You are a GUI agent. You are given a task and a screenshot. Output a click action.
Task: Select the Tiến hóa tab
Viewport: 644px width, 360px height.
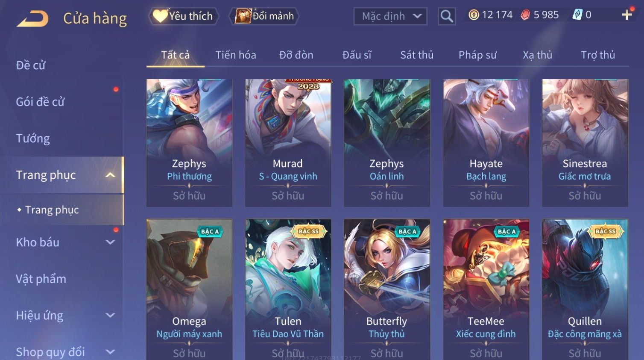[236, 55]
